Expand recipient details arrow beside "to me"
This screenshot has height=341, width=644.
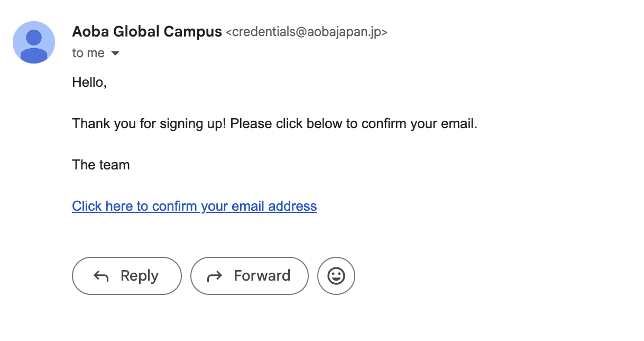[115, 53]
